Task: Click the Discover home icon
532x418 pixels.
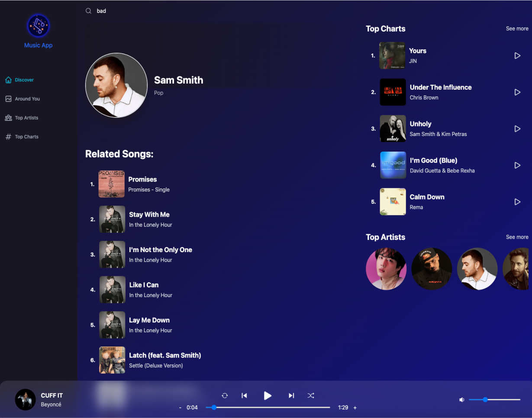Action: [8, 80]
